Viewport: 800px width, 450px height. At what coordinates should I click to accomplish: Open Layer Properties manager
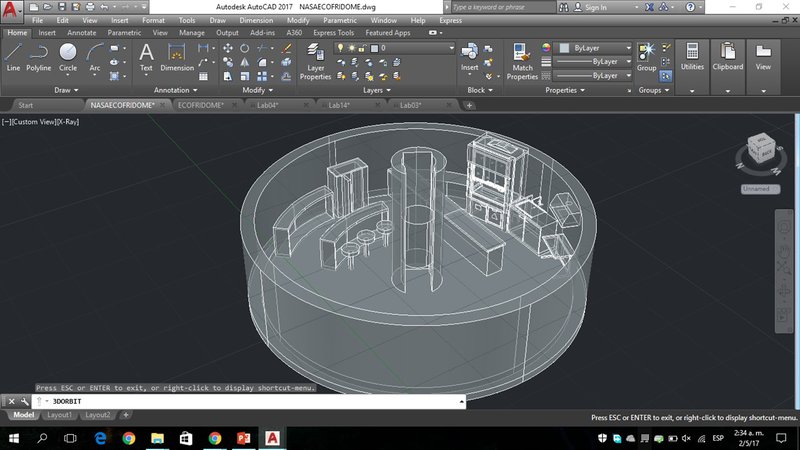(315, 59)
